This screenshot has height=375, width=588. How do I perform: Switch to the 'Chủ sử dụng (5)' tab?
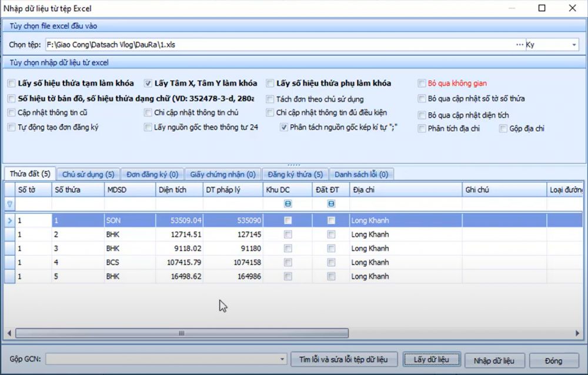pyautogui.click(x=88, y=173)
